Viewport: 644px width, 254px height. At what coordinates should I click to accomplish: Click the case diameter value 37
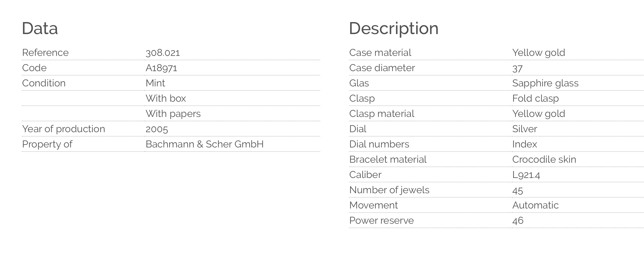click(x=517, y=68)
